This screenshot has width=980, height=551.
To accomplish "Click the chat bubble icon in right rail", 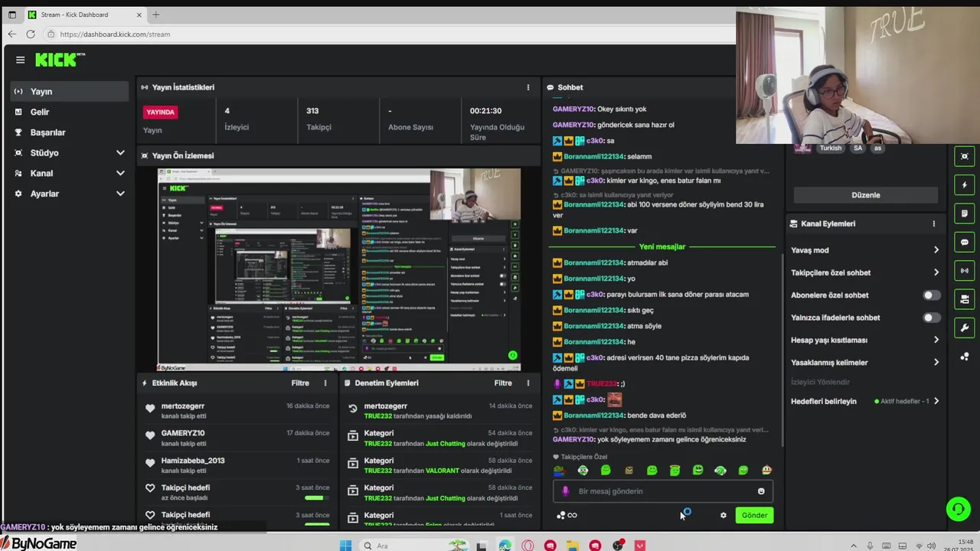I will coord(964,243).
